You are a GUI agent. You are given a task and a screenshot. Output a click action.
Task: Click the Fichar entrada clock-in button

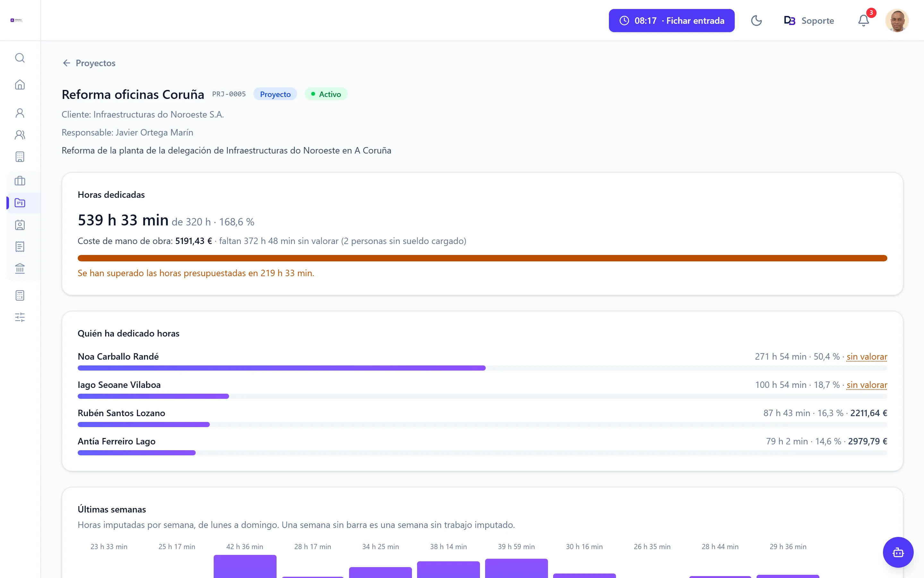click(672, 21)
